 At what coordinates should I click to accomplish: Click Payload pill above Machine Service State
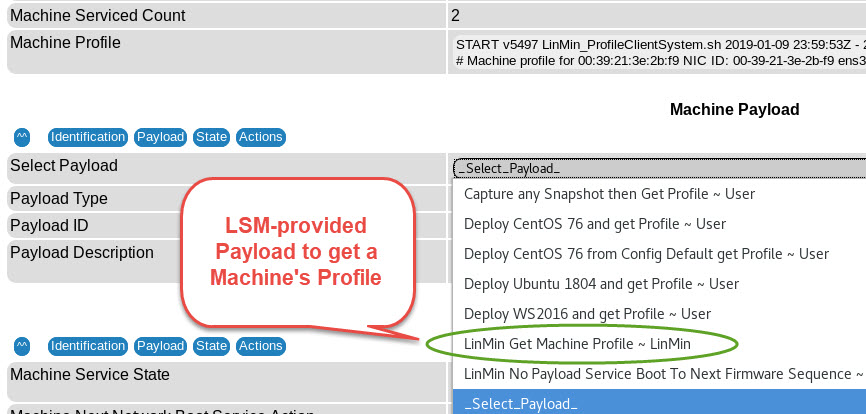(160, 346)
